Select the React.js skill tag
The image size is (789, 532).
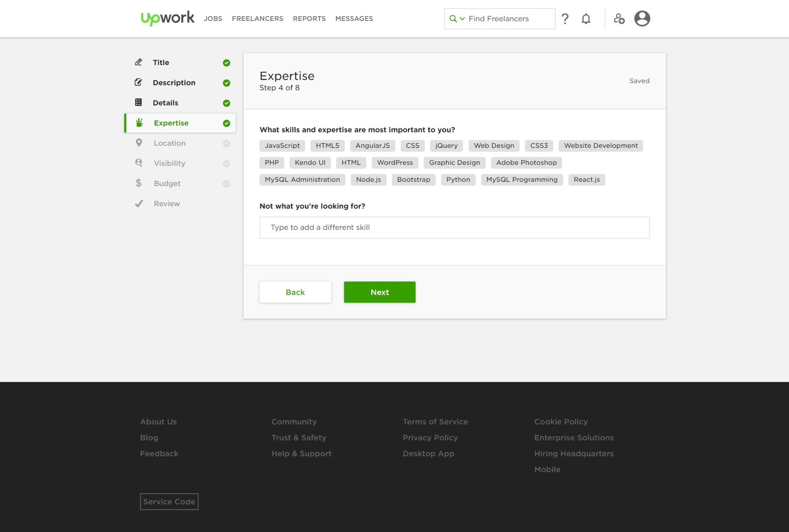[587, 179]
